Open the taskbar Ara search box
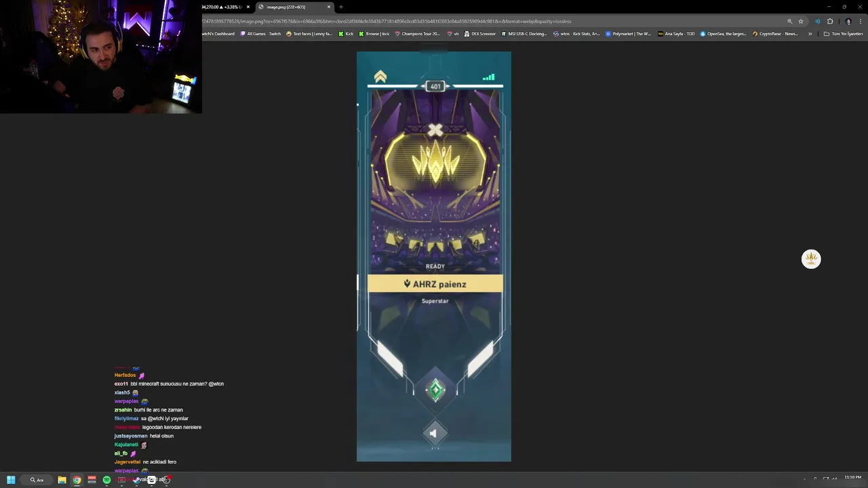The height and width of the screenshot is (488, 868). [x=37, y=480]
